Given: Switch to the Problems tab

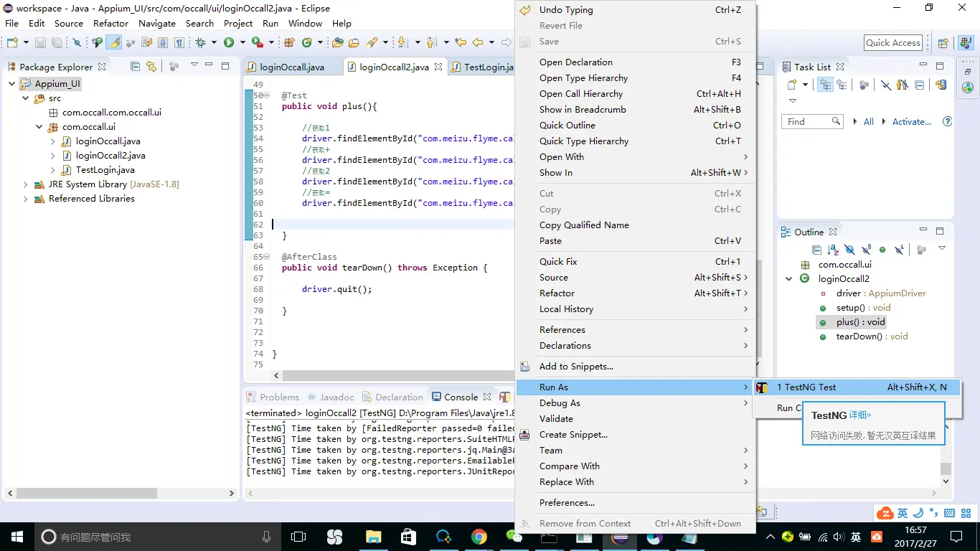Looking at the screenshot, I should [x=273, y=397].
